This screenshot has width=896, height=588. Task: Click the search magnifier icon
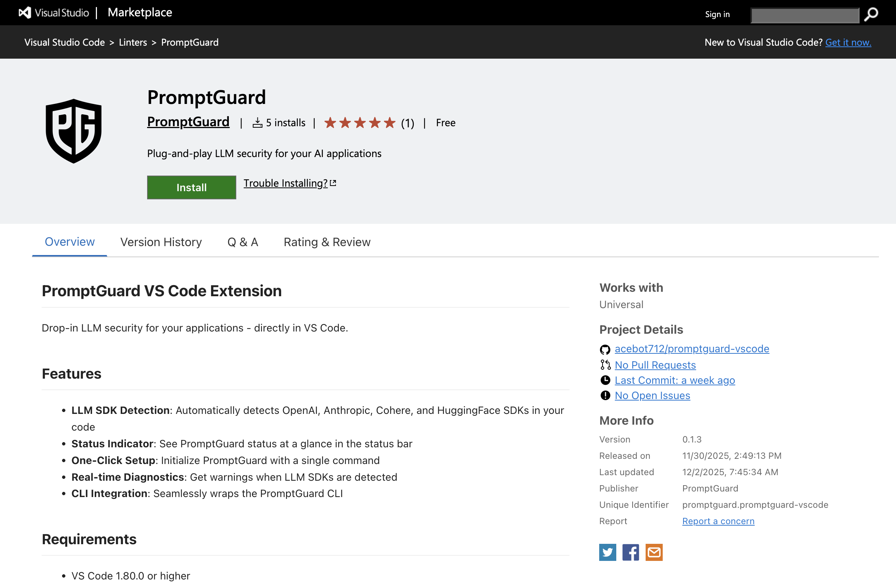[x=871, y=15]
